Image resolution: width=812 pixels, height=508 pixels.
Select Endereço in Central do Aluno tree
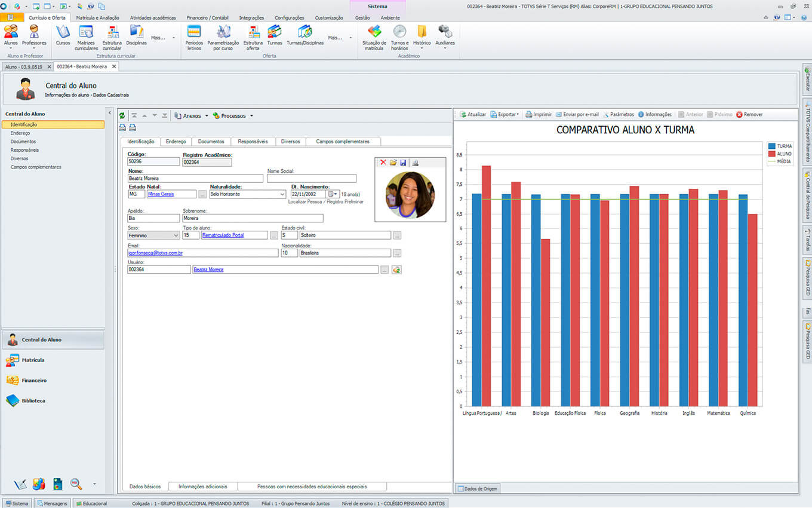(20, 133)
